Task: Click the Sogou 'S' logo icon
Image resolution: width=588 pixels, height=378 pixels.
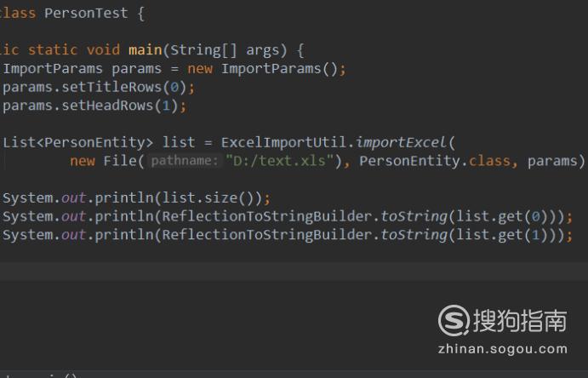Action: click(453, 321)
